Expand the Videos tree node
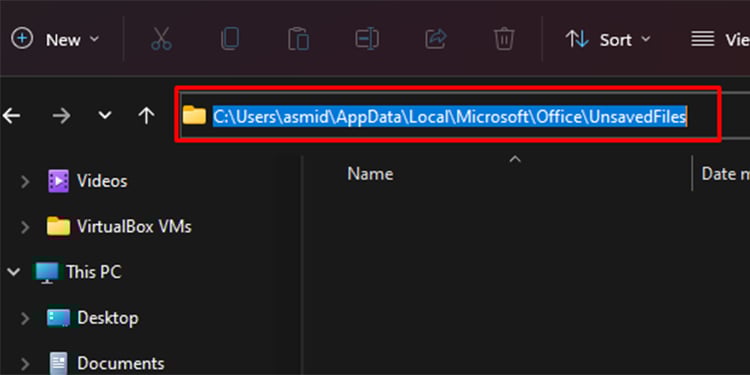750x375 pixels. click(x=25, y=182)
